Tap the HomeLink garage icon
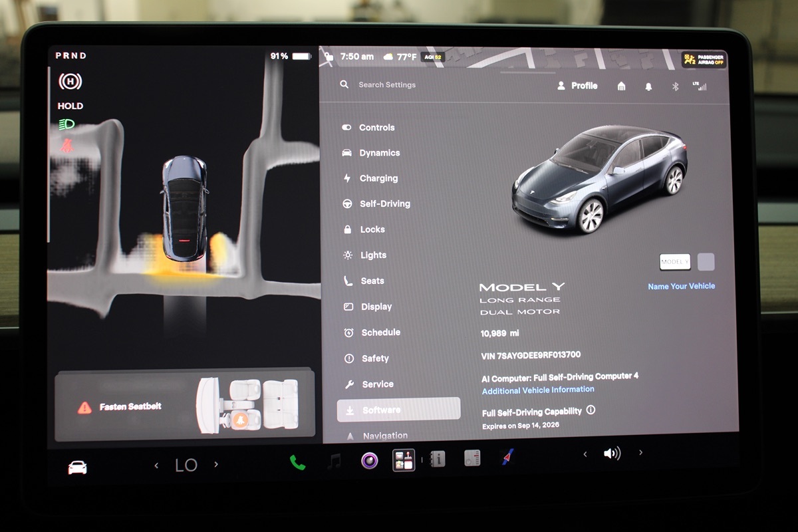This screenshot has height=532, width=798. 621,86
